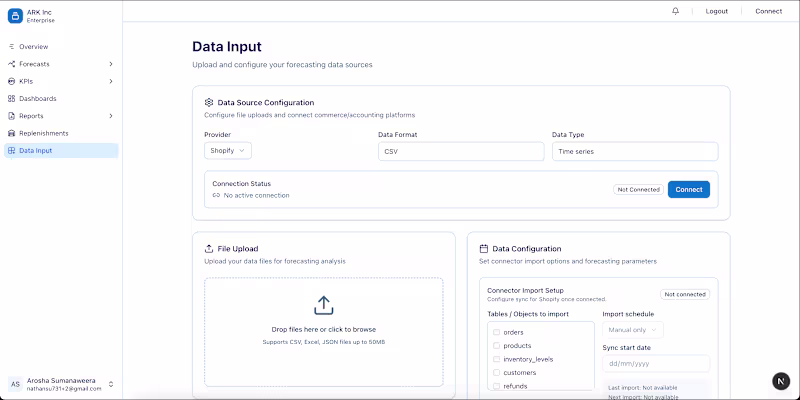Go to Overview in the sidebar

[x=61, y=46]
